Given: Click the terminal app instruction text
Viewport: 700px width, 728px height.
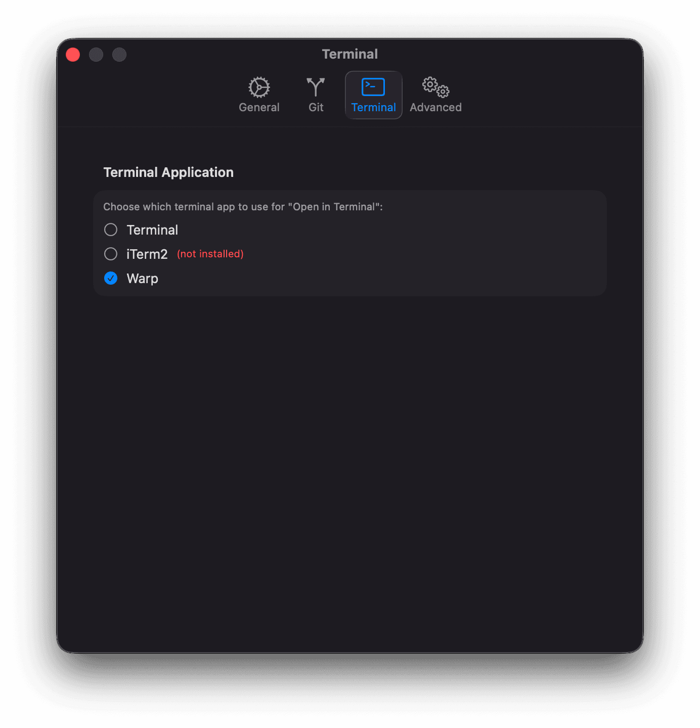Looking at the screenshot, I should coord(243,207).
